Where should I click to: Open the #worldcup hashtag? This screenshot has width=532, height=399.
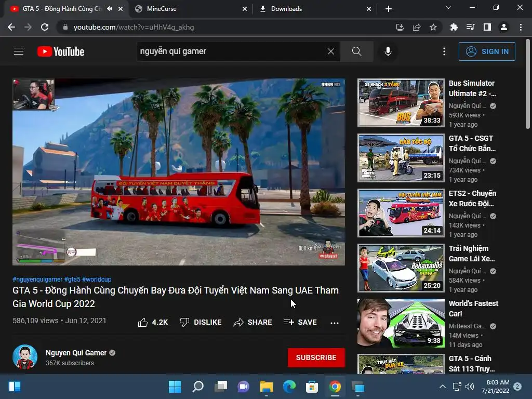click(x=97, y=279)
